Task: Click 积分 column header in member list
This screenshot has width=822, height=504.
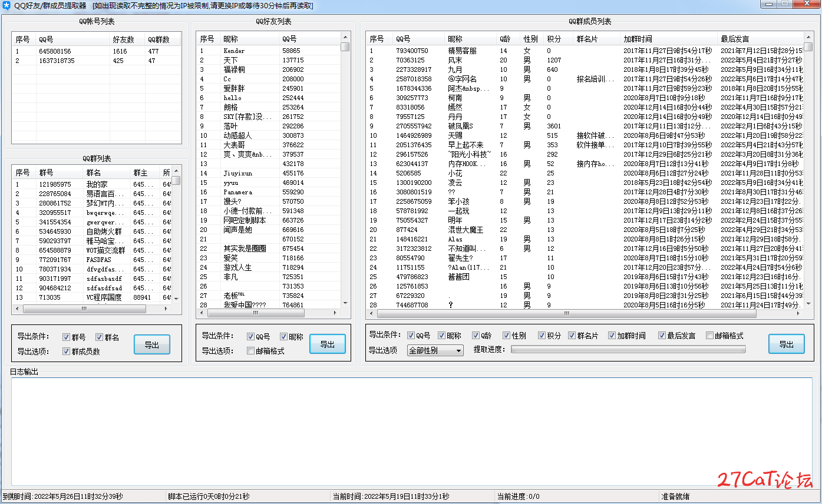Action: (559, 39)
